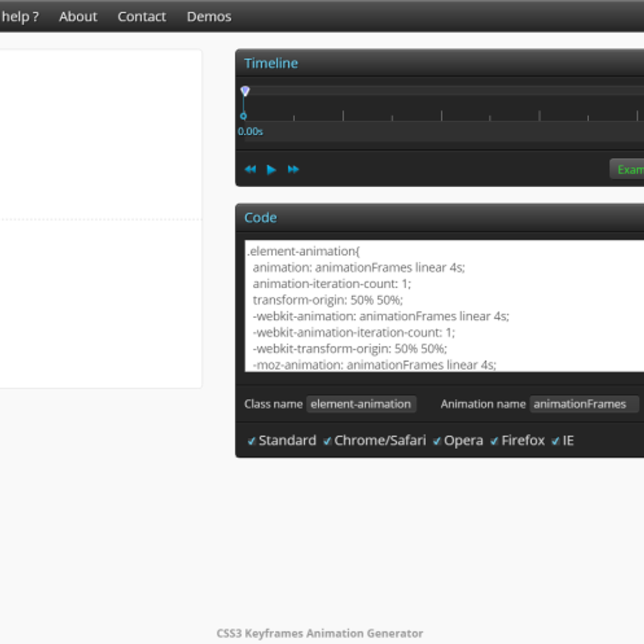This screenshot has height=644, width=644.
Task: Click the Contact menu item
Action: point(142,17)
